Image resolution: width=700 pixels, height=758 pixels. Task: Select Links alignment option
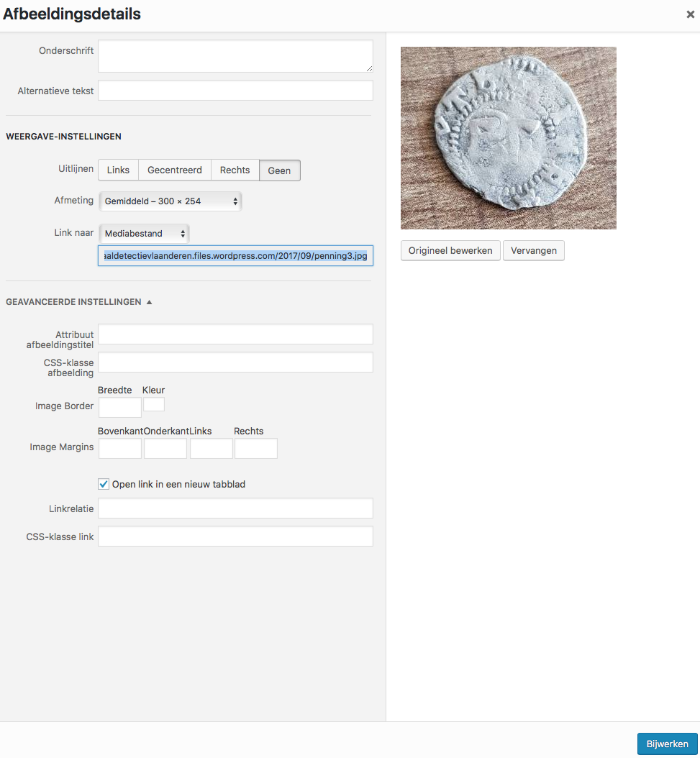click(118, 170)
